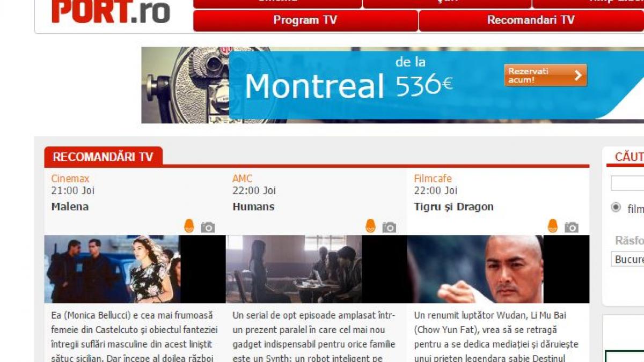This screenshot has height=362, width=644.
Task: Open the Recomandari TV menu
Action: tap(531, 20)
